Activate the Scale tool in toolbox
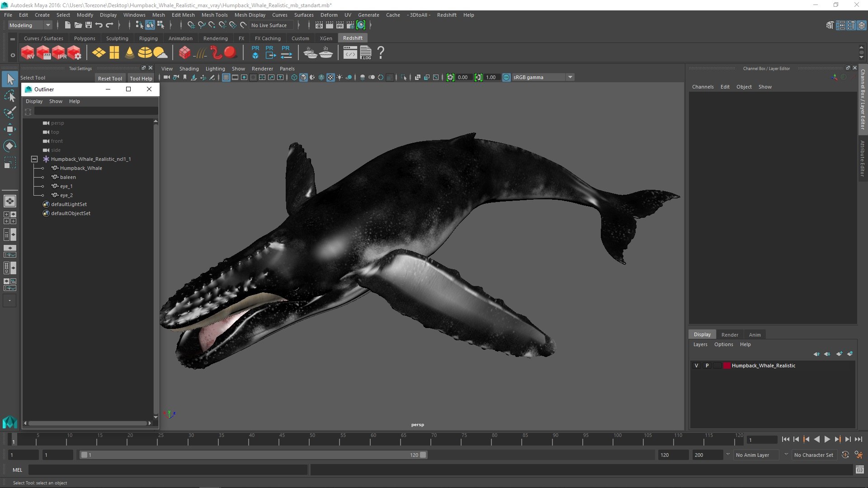The height and width of the screenshot is (488, 868). pyautogui.click(x=10, y=162)
